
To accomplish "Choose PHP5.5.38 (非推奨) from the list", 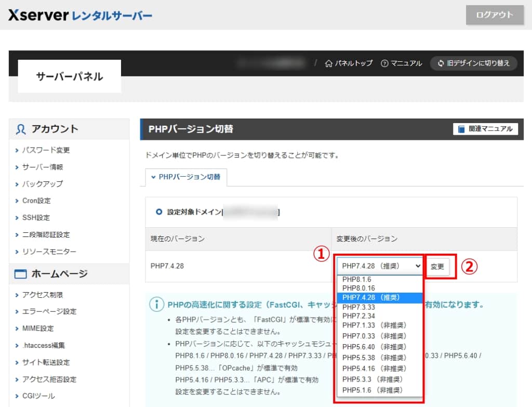I will click(x=380, y=358).
